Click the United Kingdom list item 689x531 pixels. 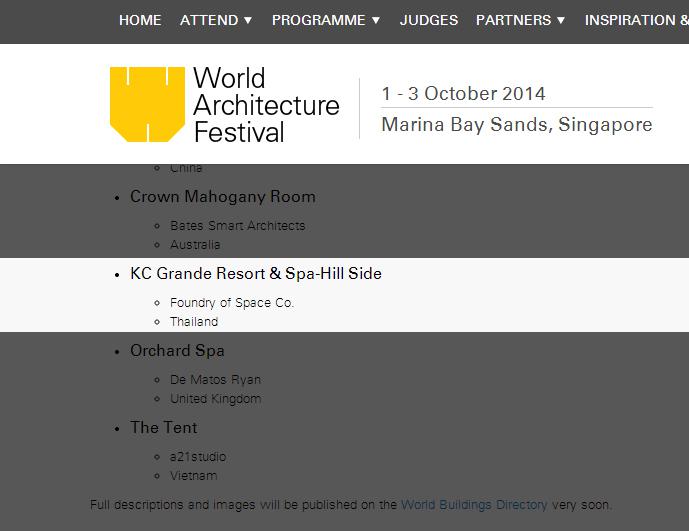(215, 399)
